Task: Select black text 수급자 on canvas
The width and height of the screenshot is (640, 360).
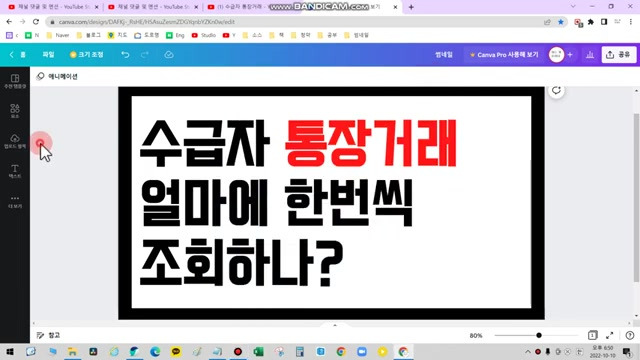Action: click(204, 143)
